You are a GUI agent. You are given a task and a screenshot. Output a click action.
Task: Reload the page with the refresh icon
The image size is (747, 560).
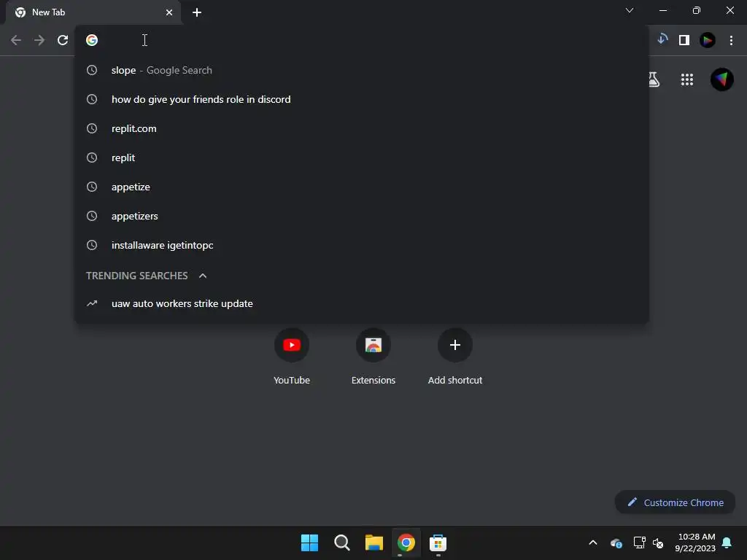click(63, 41)
